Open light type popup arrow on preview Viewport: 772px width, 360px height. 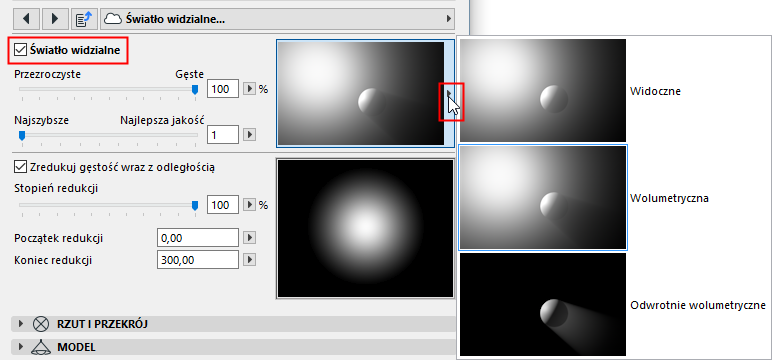point(449,93)
